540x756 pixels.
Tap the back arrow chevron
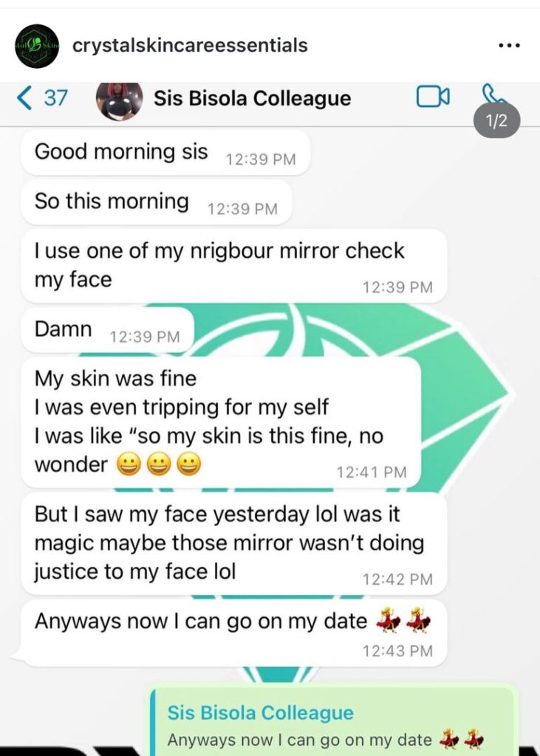point(24,98)
